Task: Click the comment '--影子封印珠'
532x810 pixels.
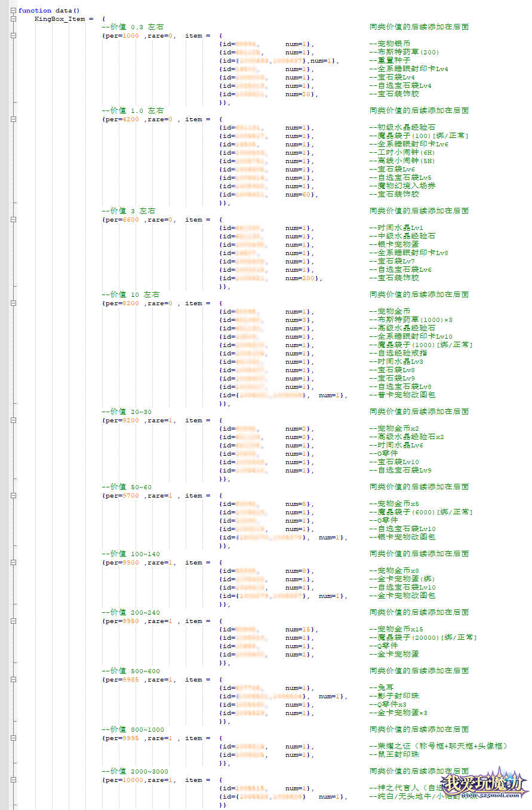Action: [x=394, y=696]
